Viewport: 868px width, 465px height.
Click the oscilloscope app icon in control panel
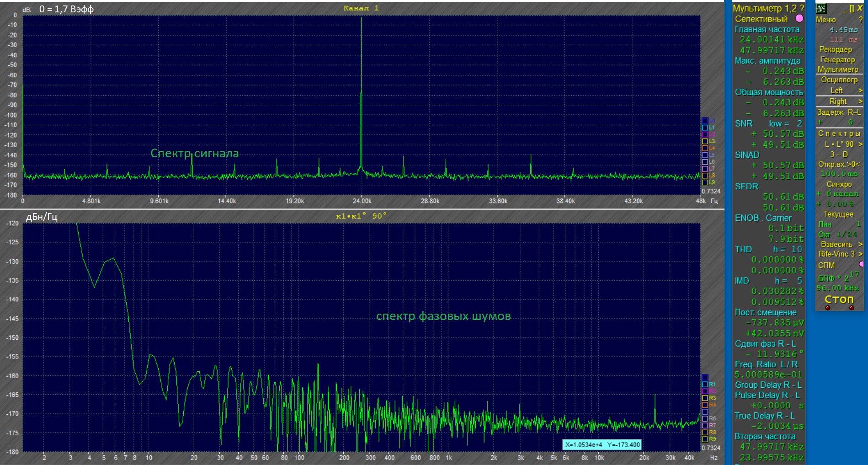pos(821,9)
